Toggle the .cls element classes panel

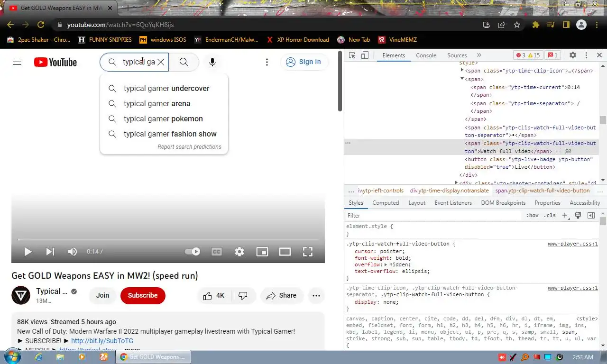pos(550,215)
